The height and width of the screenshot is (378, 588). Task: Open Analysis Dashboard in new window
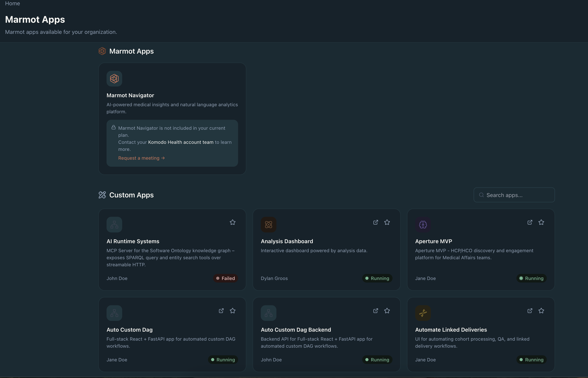tap(375, 222)
